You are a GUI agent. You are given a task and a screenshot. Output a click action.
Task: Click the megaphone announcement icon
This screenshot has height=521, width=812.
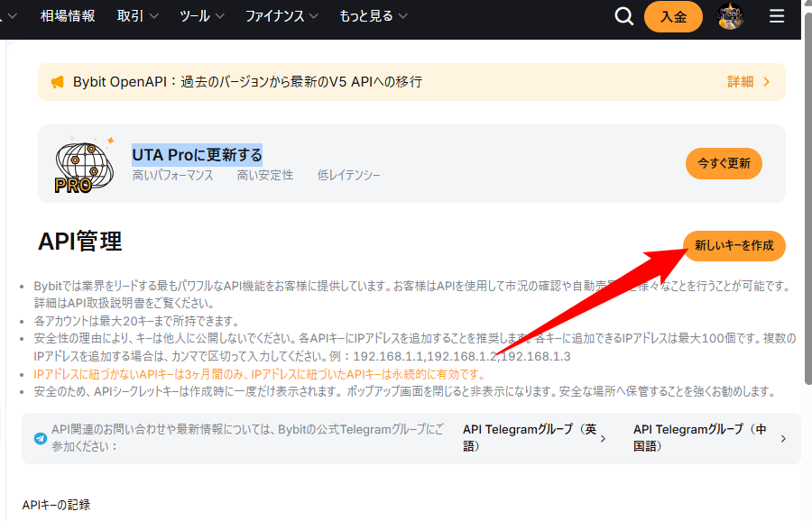(58, 82)
